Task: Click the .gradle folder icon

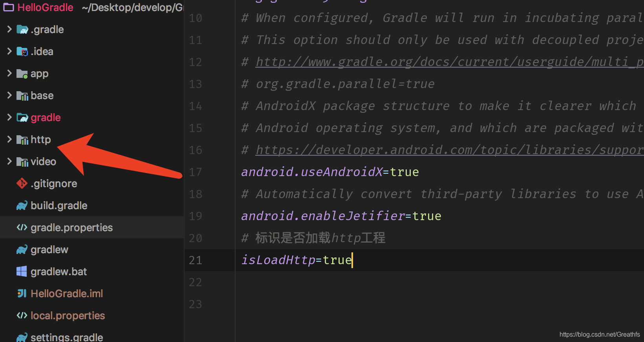Action: click(x=22, y=29)
